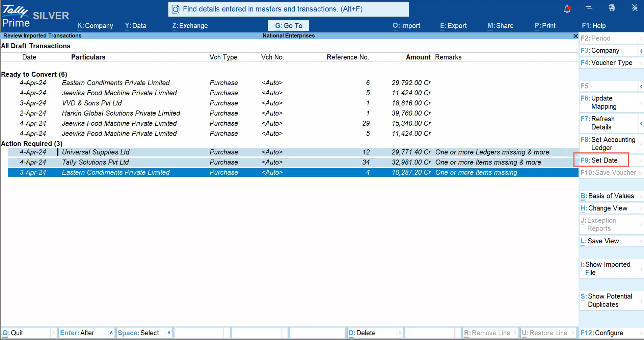Select the Harkin Global Solutions Private Limited row

[293, 113]
